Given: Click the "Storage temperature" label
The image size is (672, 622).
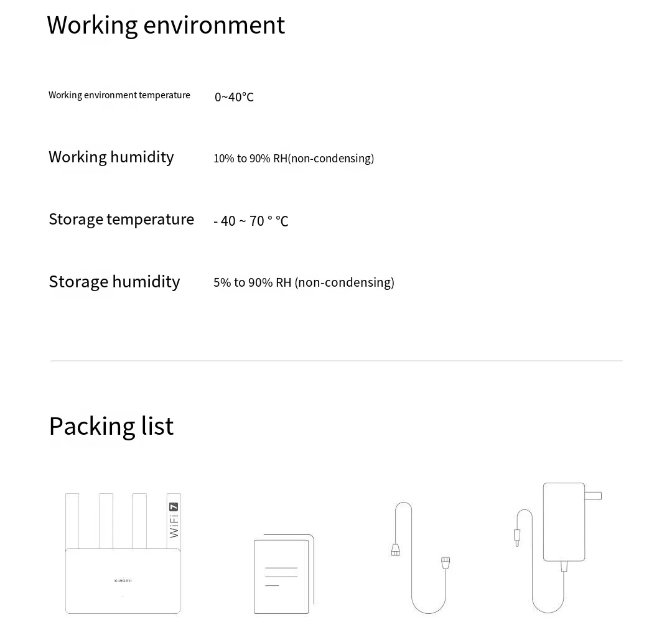Looking at the screenshot, I should 121,219.
